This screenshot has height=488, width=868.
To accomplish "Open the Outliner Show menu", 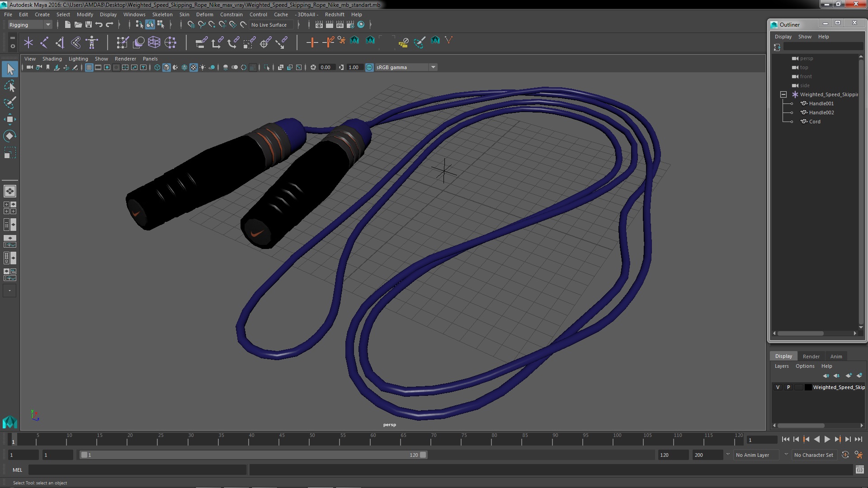I will (805, 37).
